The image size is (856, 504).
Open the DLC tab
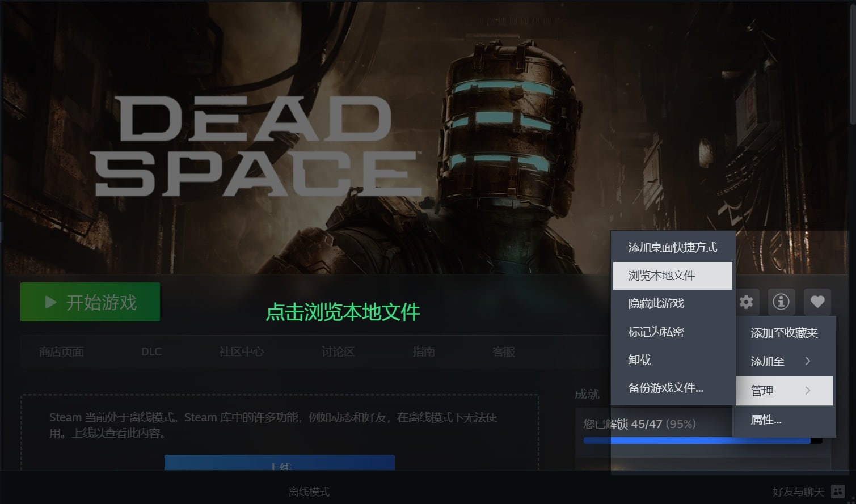pos(151,352)
